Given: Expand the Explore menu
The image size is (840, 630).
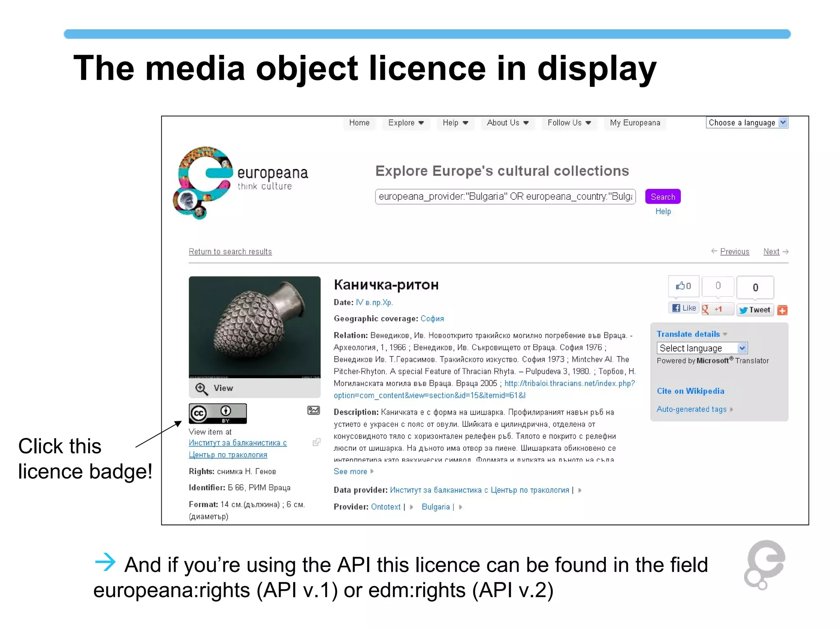Looking at the screenshot, I should pos(406,123).
